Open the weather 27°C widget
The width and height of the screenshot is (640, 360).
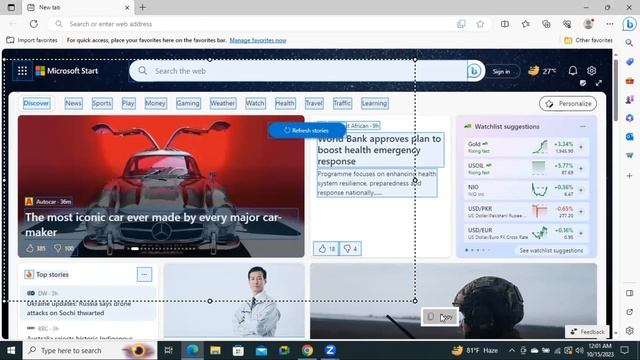(542, 71)
